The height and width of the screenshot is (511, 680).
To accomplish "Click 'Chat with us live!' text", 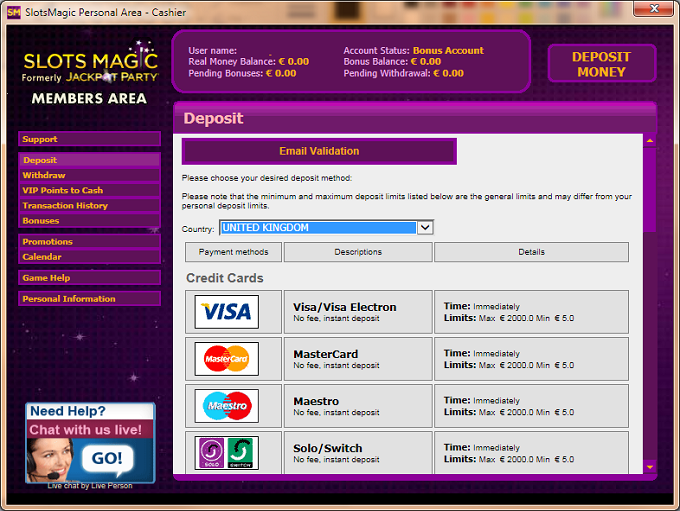I will tap(85, 430).
